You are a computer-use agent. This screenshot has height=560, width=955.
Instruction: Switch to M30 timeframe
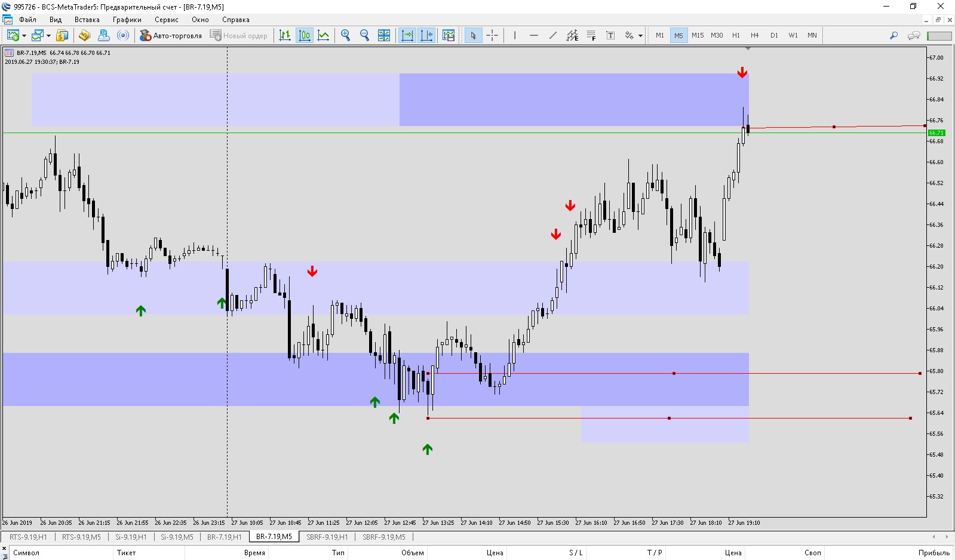(717, 35)
